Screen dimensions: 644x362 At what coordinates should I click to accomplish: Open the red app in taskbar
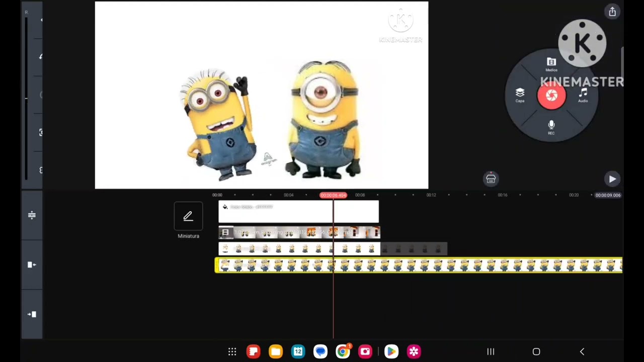point(253,351)
